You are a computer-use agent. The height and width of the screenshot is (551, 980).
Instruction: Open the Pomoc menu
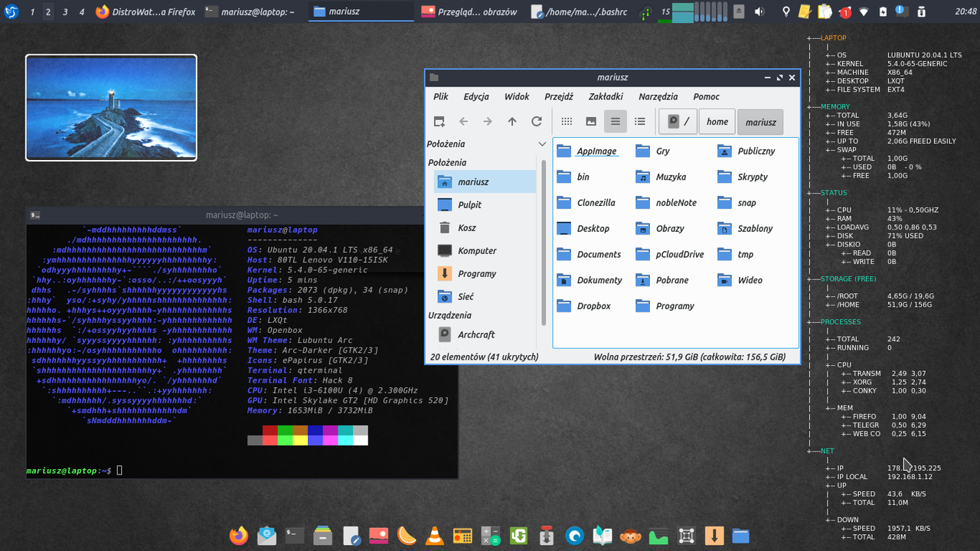[x=706, y=96]
